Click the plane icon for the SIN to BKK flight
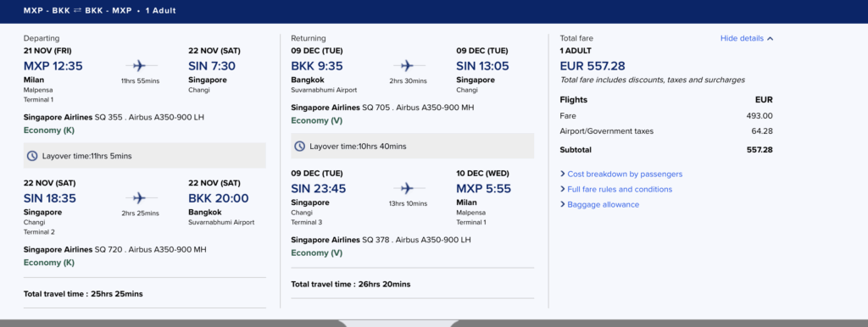This screenshot has height=327, width=868. [140, 198]
